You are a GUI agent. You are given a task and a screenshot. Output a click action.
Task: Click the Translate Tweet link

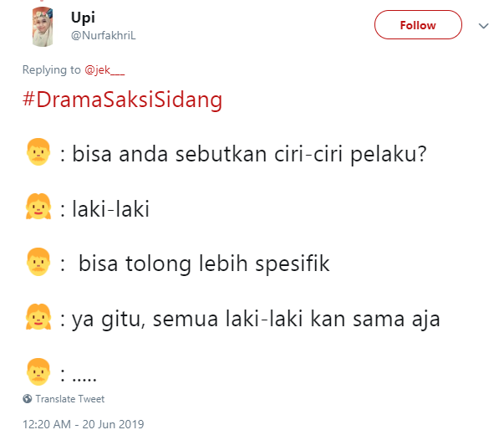click(x=69, y=399)
